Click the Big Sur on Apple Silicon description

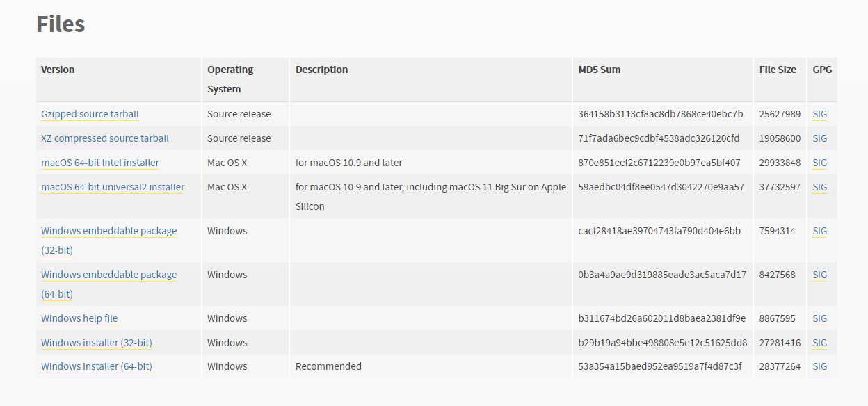pyautogui.click(x=431, y=197)
